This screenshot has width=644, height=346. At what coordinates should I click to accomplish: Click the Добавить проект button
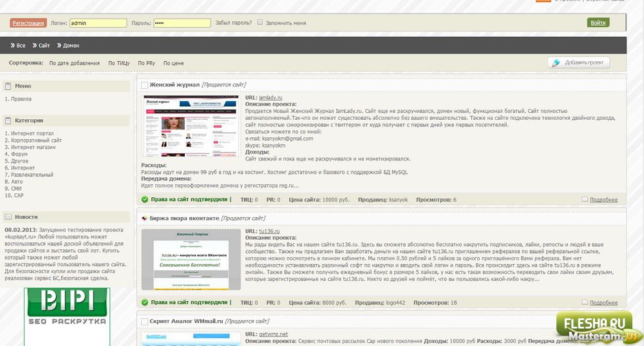tap(578, 62)
